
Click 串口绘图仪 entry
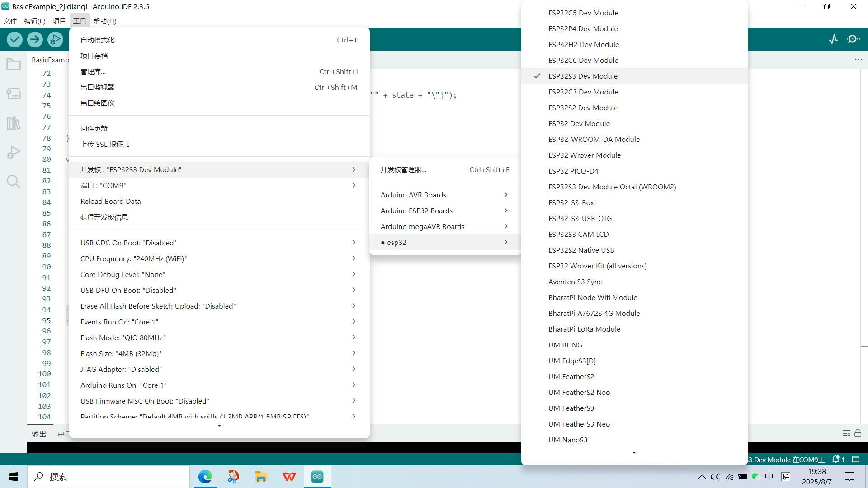point(219,103)
